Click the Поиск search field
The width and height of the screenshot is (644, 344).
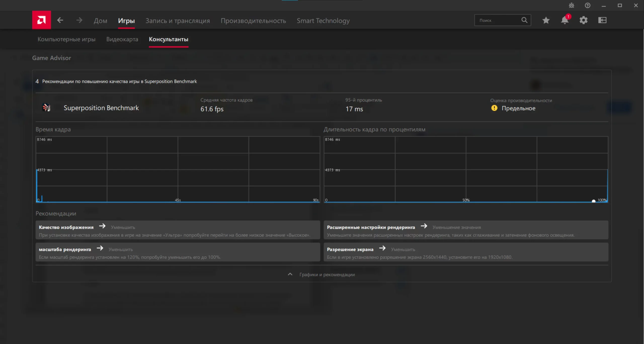[x=497, y=20]
